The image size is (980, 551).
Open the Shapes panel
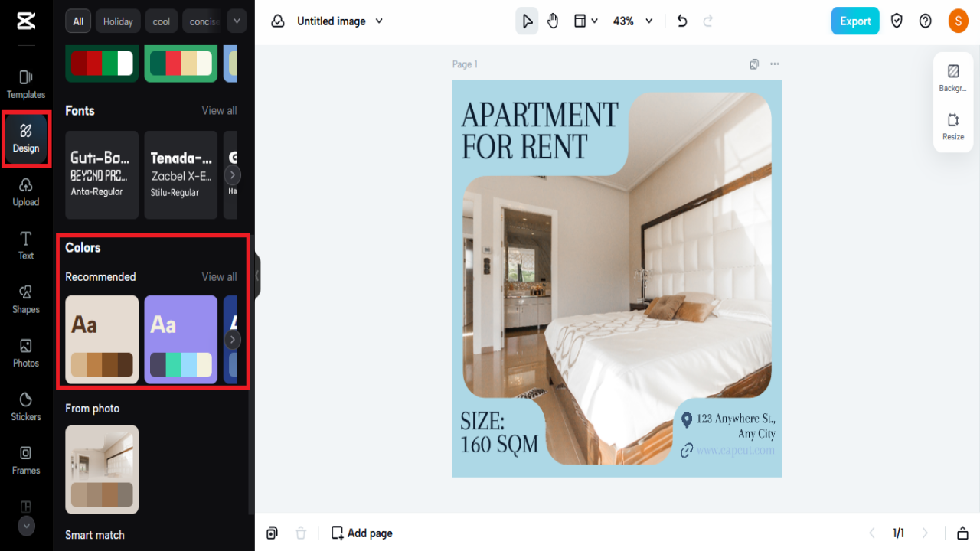26,299
